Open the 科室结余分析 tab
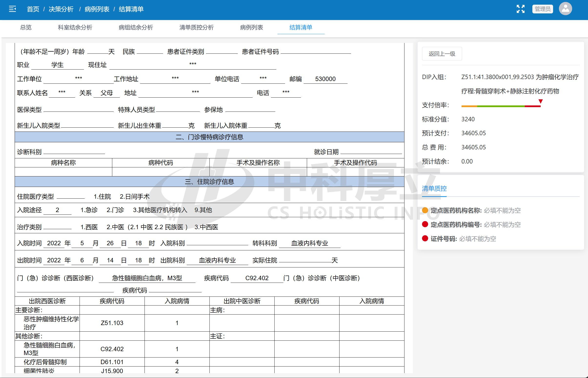 click(x=75, y=27)
